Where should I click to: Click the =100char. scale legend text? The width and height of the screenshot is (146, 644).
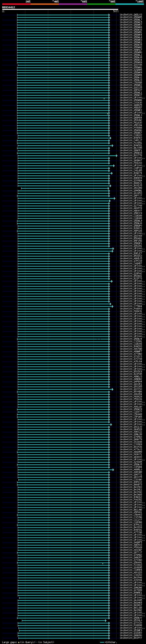click(x=111, y=642)
